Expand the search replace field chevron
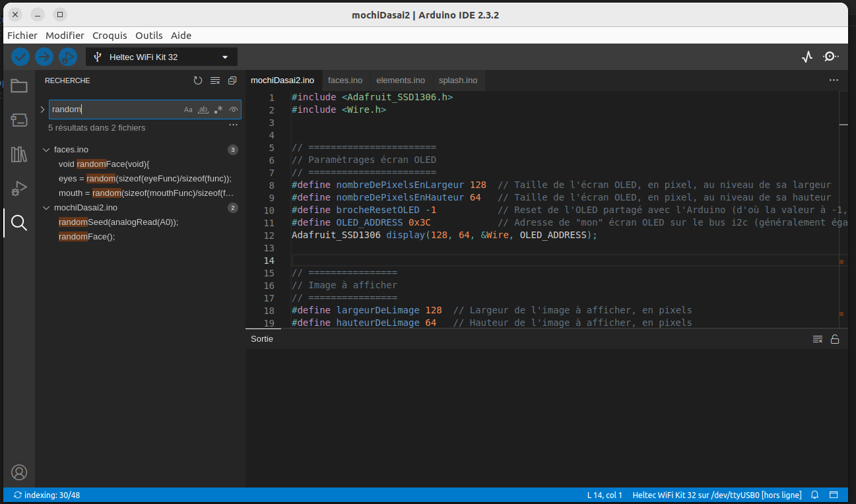Image resolution: width=856 pixels, height=504 pixels. pos(42,110)
